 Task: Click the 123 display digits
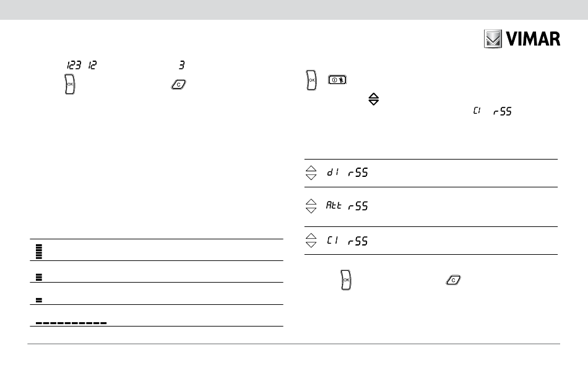pyautogui.click(x=74, y=65)
